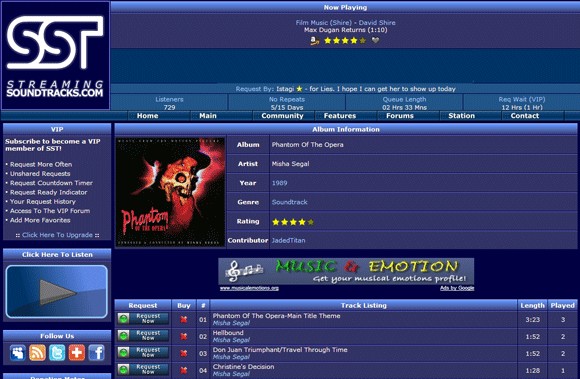Open the Film Music (Shire) - David Shire link
This screenshot has width=580, height=379.
(345, 23)
